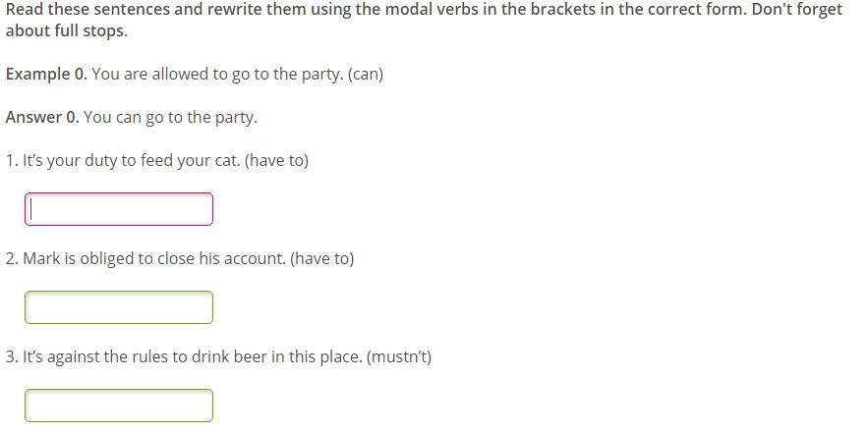868x434 pixels.
Task: Activate the answer box below the beer sentence
Action: [119, 406]
